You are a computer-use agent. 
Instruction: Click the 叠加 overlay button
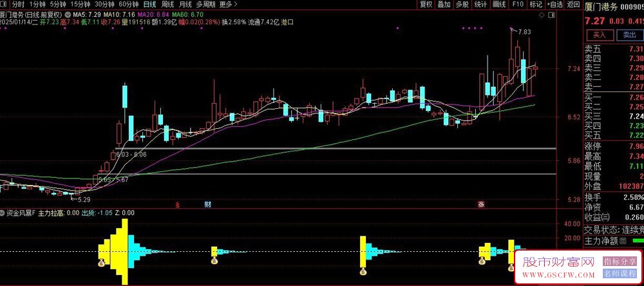(x=444, y=5)
